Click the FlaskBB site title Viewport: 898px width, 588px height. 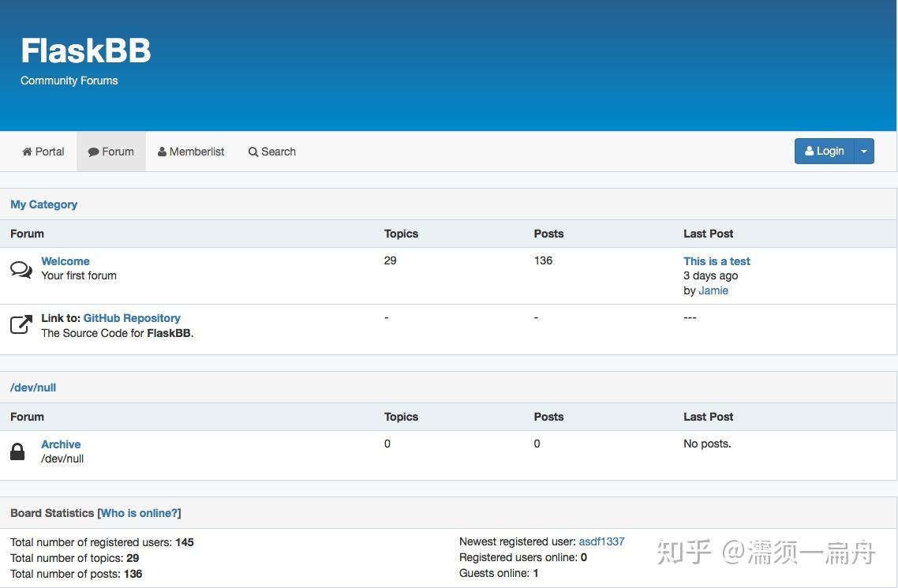click(85, 50)
